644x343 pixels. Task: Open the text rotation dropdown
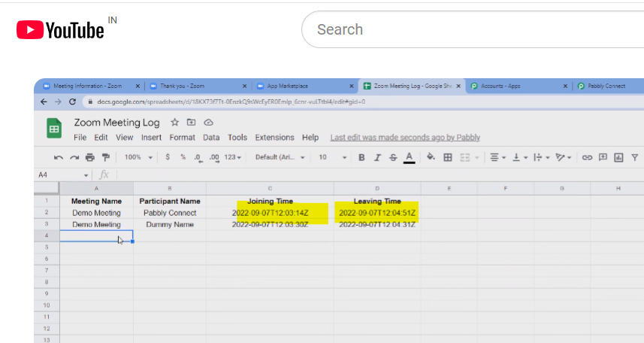(563, 157)
